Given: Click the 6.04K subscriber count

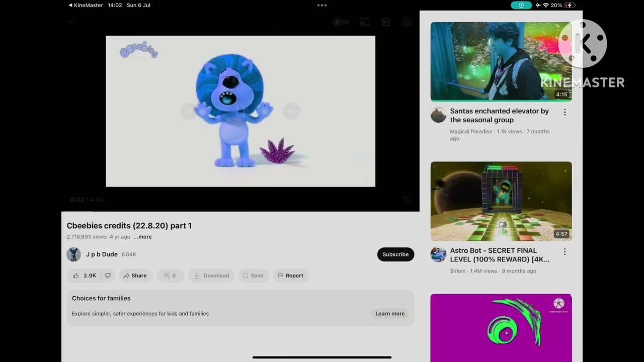Looking at the screenshot, I should (x=129, y=254).
